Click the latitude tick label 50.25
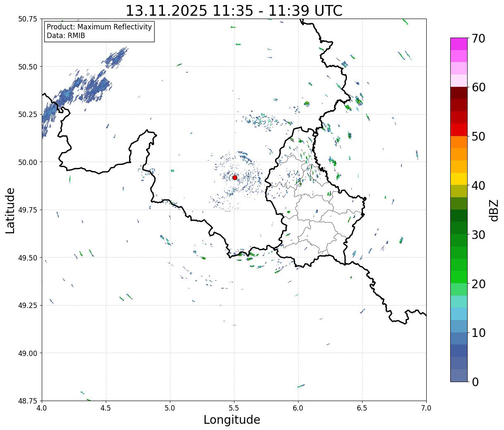The image size is (504, 430). click(28, 115)
